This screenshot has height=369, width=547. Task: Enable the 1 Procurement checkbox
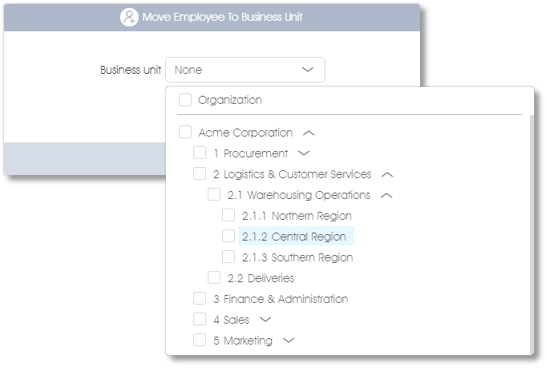200,153
